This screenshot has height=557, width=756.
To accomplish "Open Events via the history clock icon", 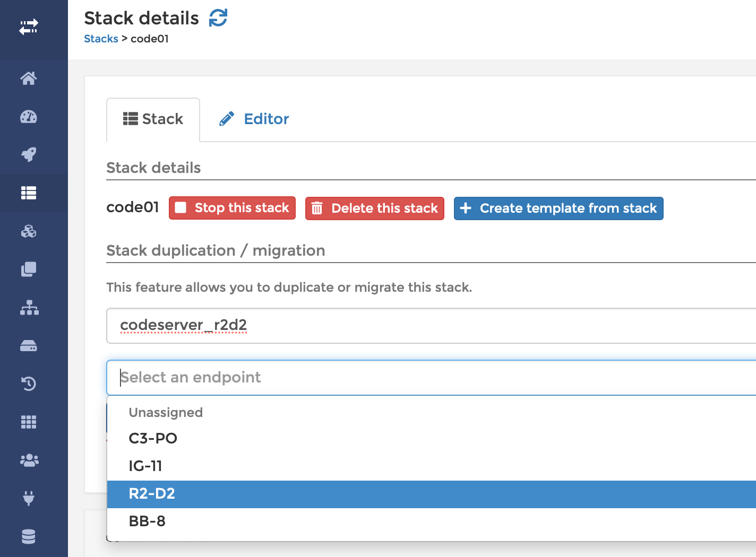I will click(x=29, y=384).
